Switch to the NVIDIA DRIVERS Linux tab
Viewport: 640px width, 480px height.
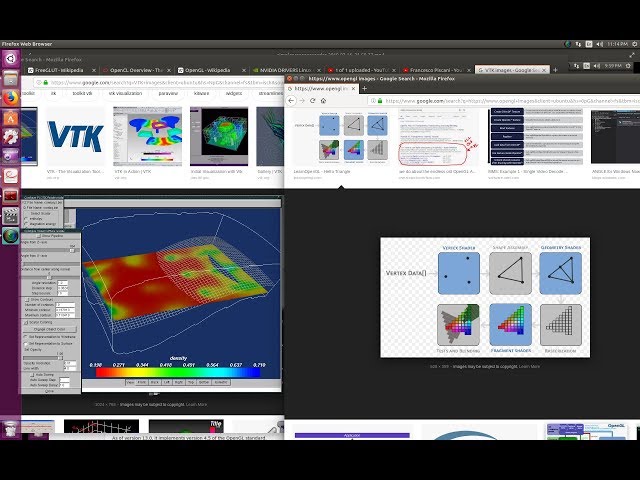(x=286, y=70)
